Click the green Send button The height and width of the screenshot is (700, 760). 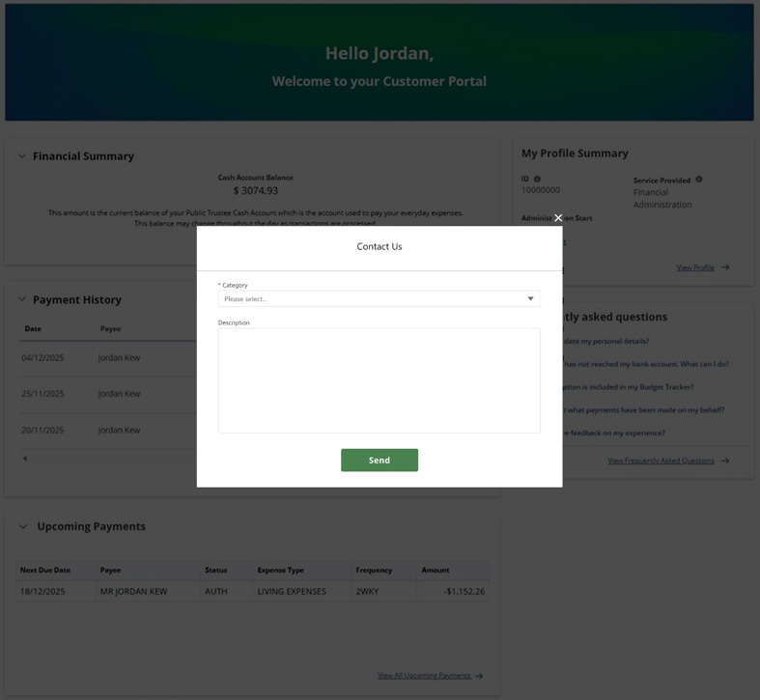[379, 460]
